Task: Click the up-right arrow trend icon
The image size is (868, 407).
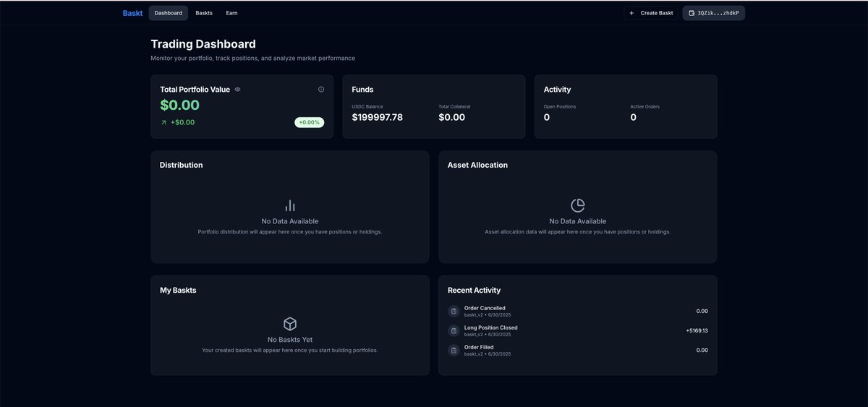Action: pyautogui.click(x=163, y=123)
